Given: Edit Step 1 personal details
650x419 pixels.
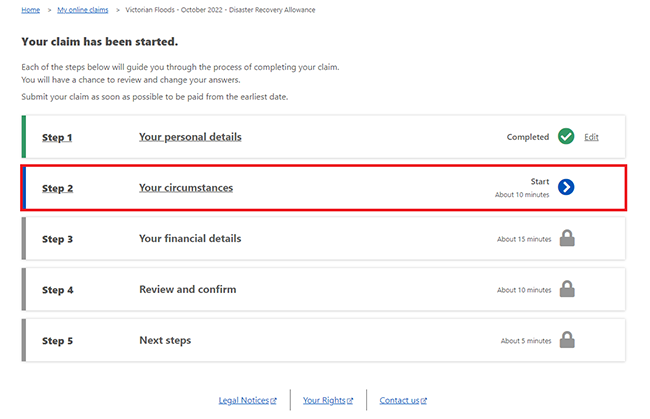Looking at the screenshot, I should (591, 137).
